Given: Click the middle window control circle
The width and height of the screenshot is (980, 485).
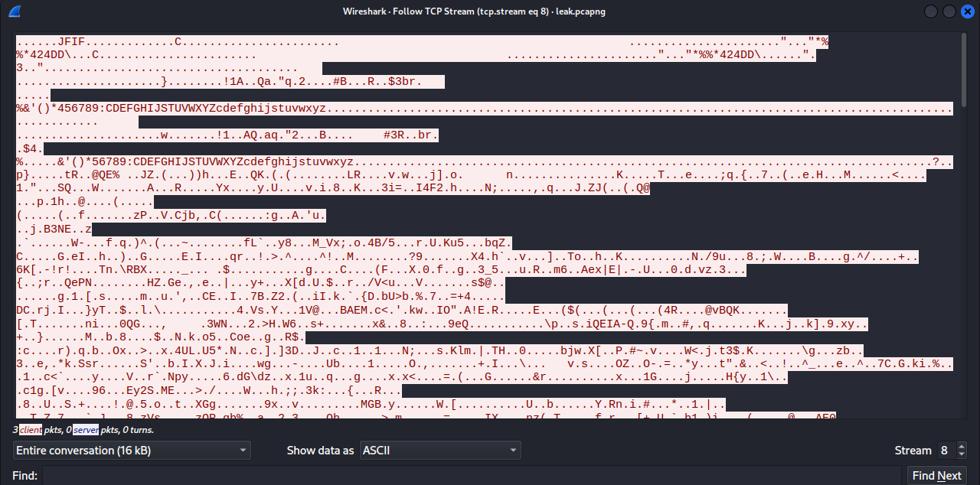Looking at the screenshot, I should coord(949,11).
